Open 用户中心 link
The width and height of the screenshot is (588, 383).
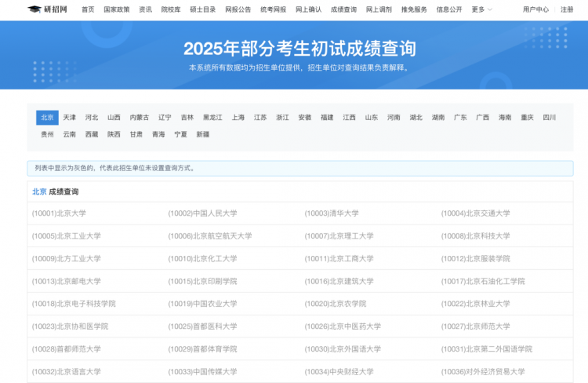(536, 9)
